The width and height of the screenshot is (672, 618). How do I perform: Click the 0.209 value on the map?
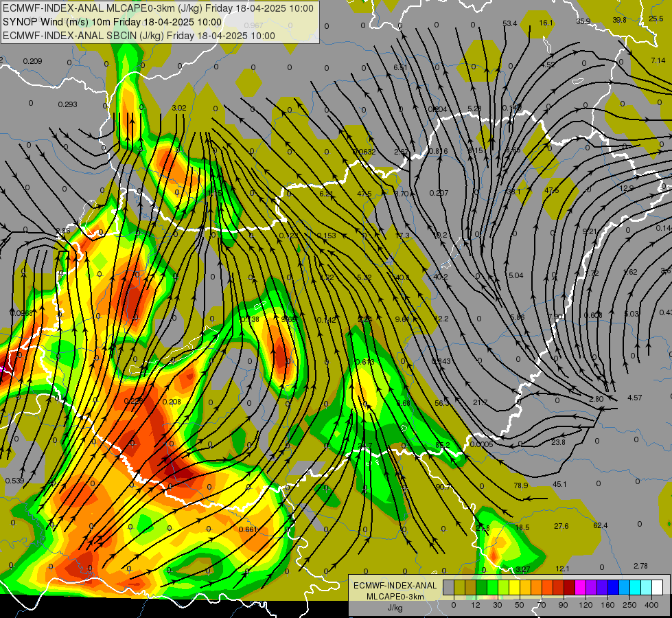click(32, 61)
